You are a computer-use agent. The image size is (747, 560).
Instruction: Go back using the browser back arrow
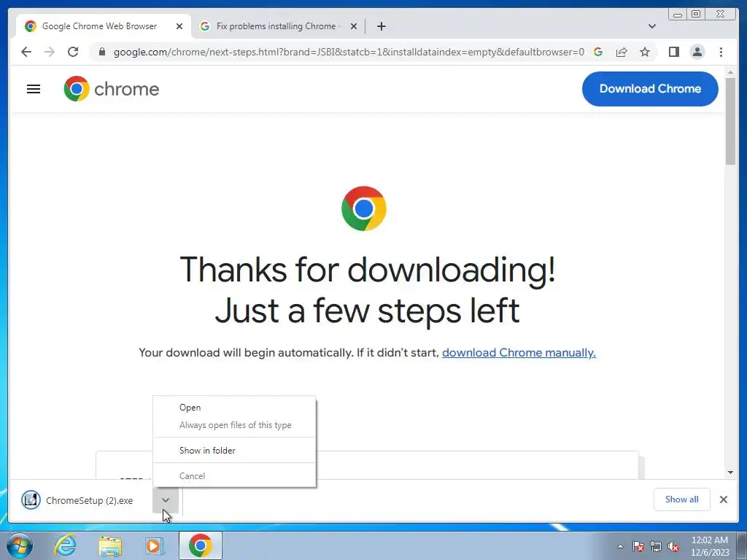tap(26, 52)
